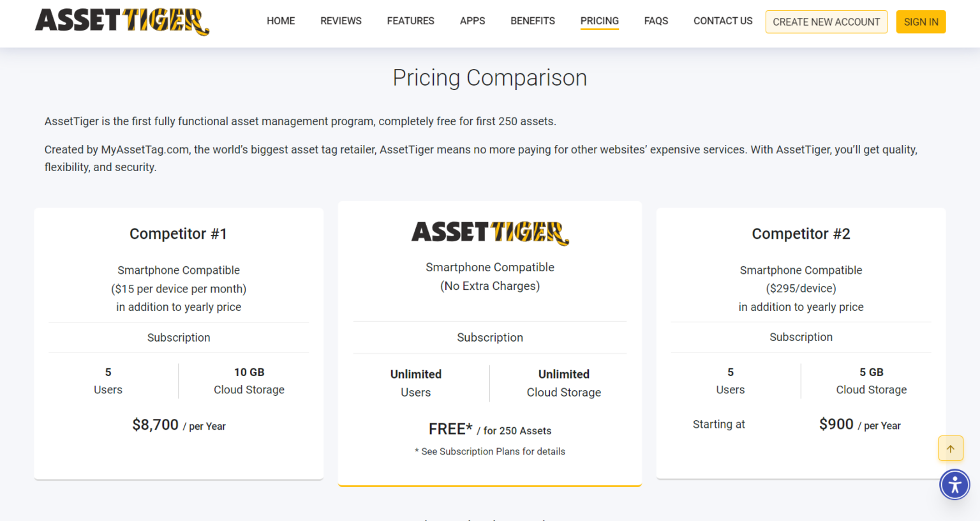Click the See Subscription Plans footnote link

491,451
